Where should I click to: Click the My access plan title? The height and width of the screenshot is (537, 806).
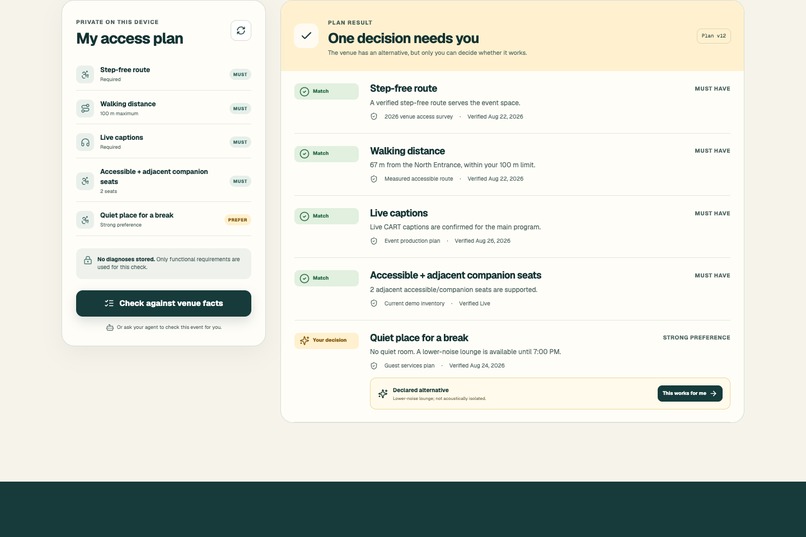point(130,39)
